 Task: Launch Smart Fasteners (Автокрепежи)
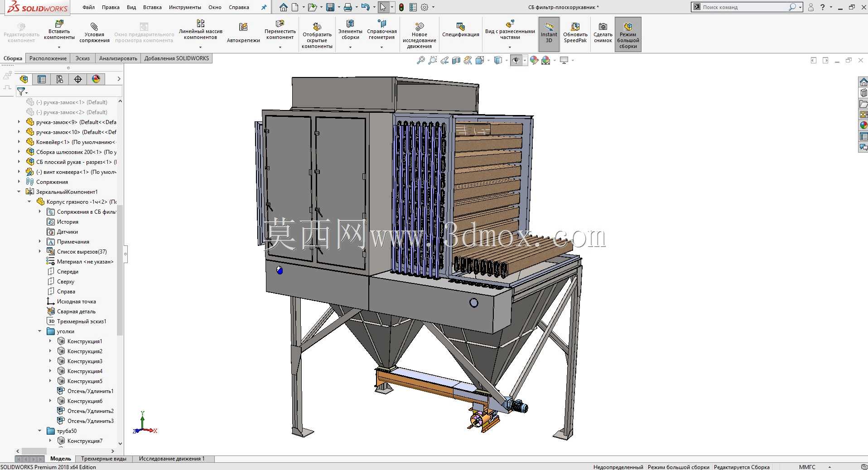(x=243, y=34)
